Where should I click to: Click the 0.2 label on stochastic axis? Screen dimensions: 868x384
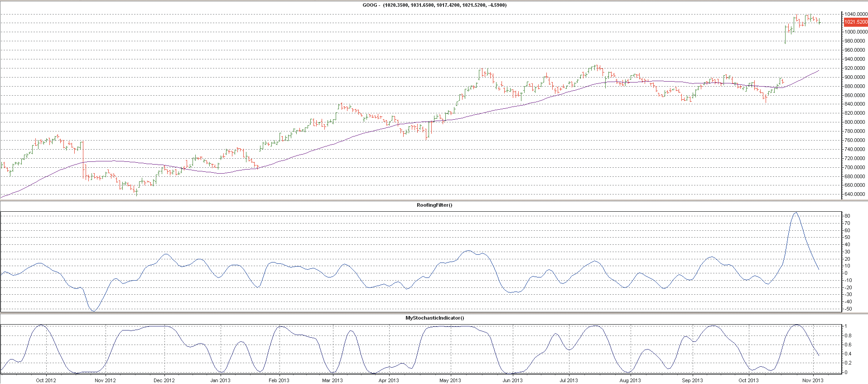(848, 363)
